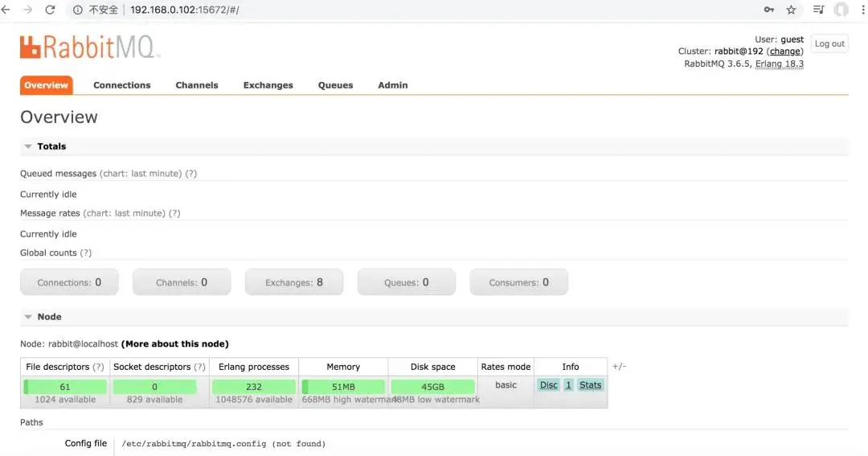The image size is (868, 456).
Task: Open the Queues tab
Action: 335,85
